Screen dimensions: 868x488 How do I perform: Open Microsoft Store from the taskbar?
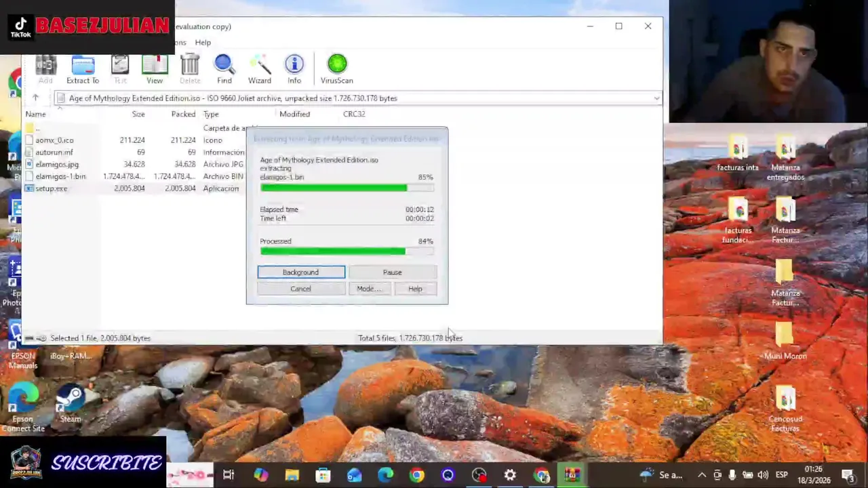pyautogui.click(x=323, y=475)
